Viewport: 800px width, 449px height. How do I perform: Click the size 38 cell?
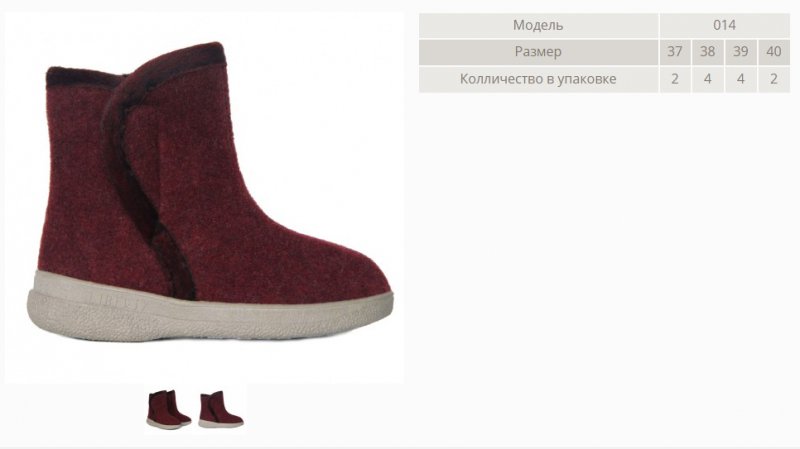tap(707, 52)
